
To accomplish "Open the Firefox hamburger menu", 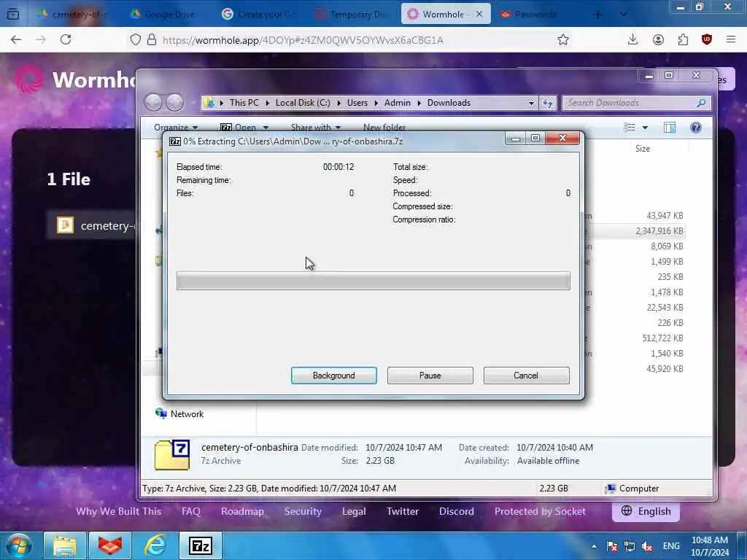I will (x=731, y=39).
